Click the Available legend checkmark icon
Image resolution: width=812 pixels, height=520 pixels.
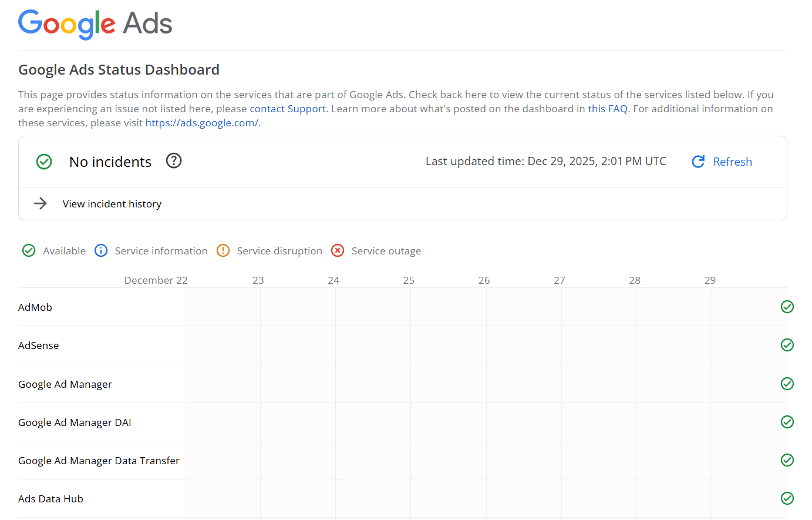pyautogui.click(x=29, y=250)
